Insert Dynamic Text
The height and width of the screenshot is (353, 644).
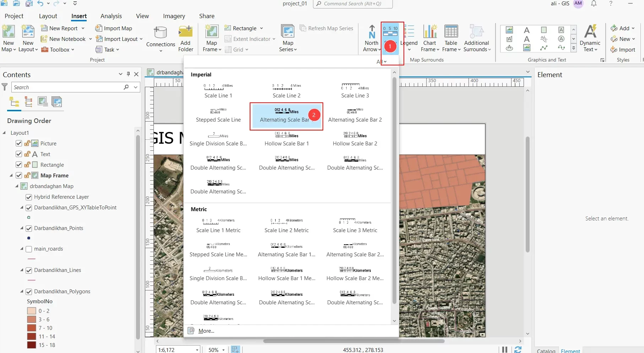tap(590, 38)
